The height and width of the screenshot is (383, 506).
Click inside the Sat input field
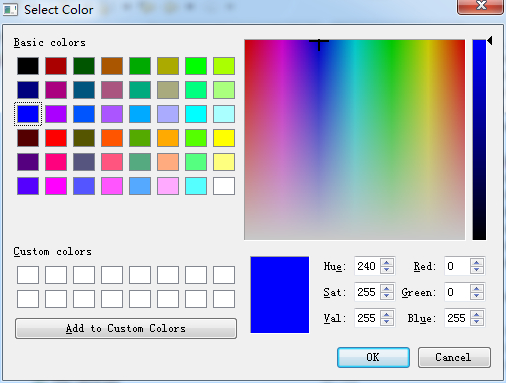367,292
